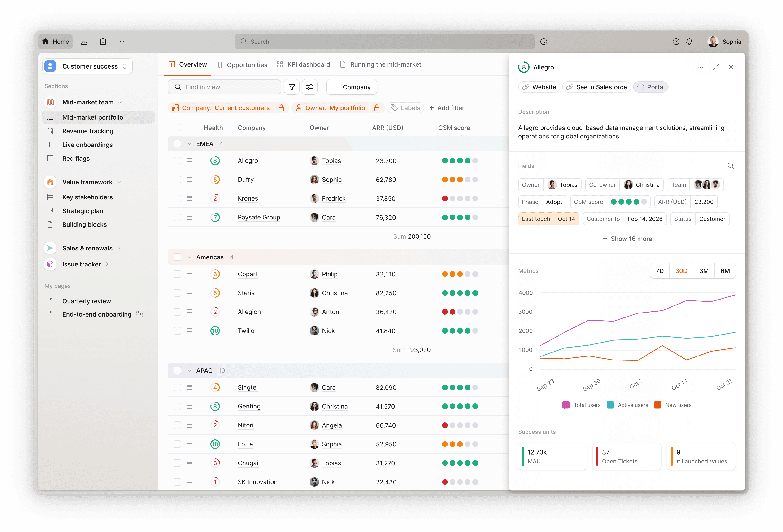Click the Total users pink legend swatch
This screenshot has width=783, height=532.
point(566,405)
